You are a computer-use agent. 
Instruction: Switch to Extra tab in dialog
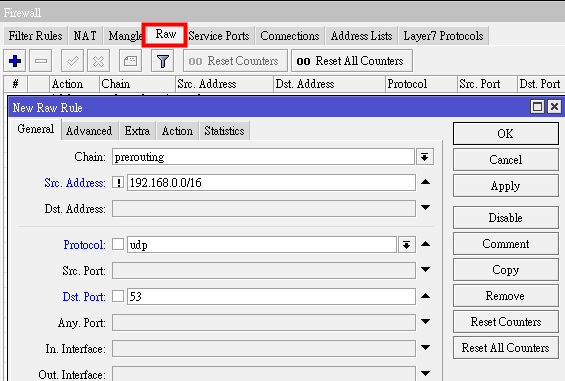[x=137, y=131]
